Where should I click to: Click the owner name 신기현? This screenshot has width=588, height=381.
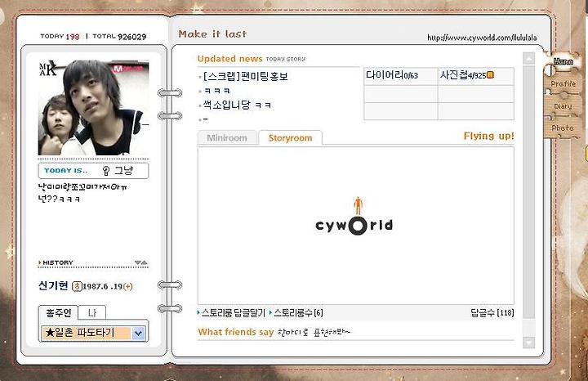53,285
